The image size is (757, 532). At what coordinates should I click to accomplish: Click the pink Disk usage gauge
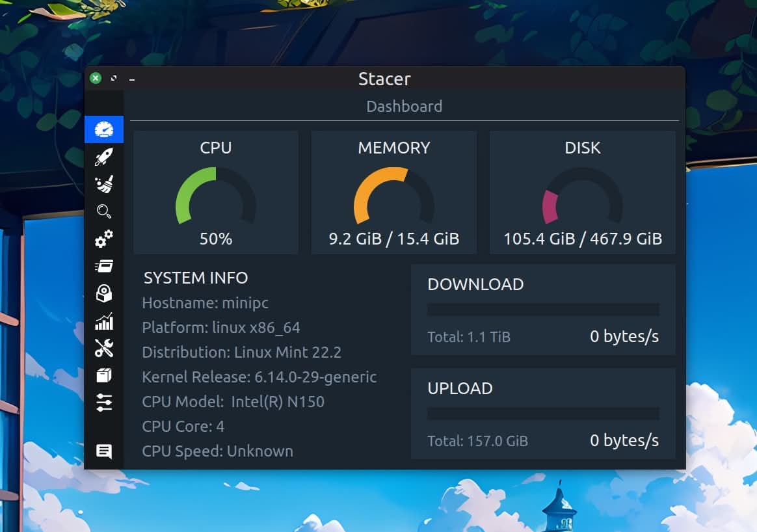click(x=582, y=196)
